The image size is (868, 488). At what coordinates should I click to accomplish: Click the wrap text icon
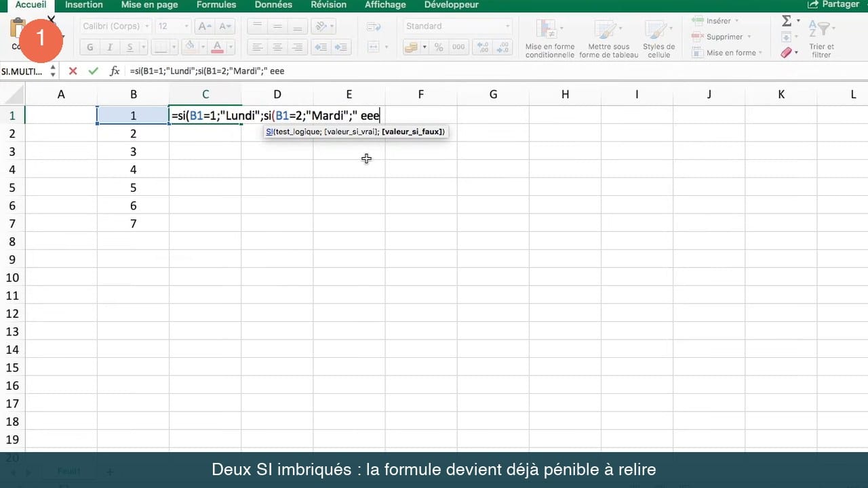(x=374, y=26)
